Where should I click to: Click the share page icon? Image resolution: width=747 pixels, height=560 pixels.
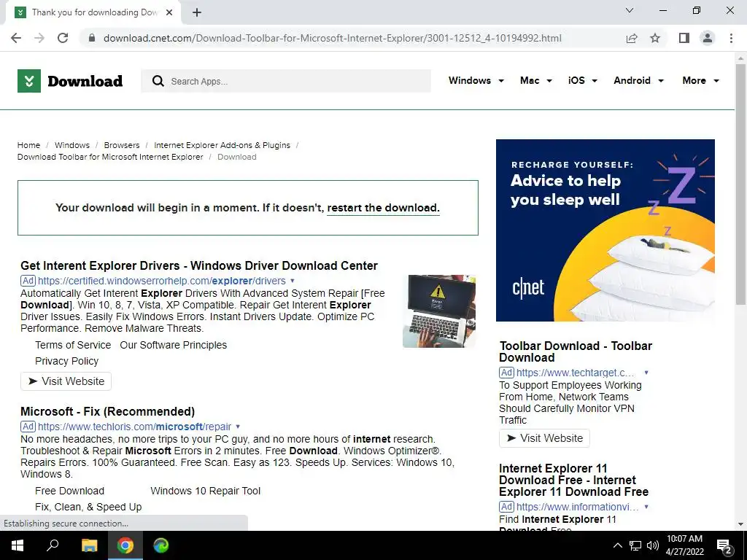coord(632,38)
